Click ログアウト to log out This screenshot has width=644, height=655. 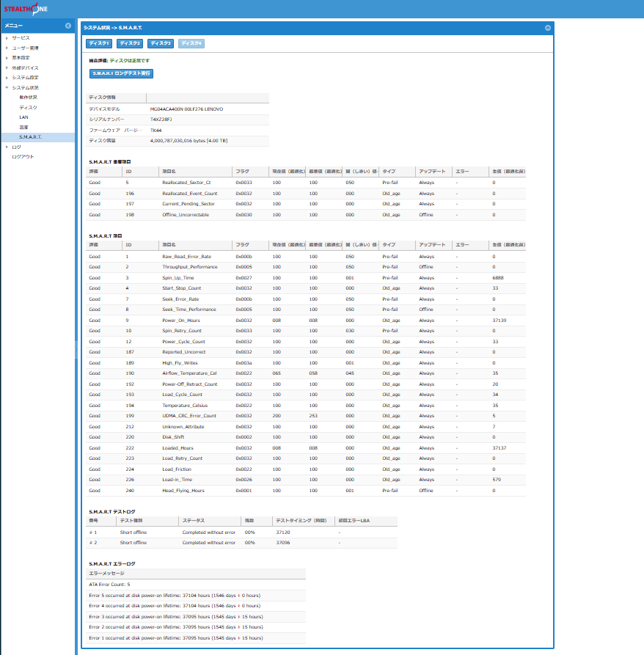23,157
